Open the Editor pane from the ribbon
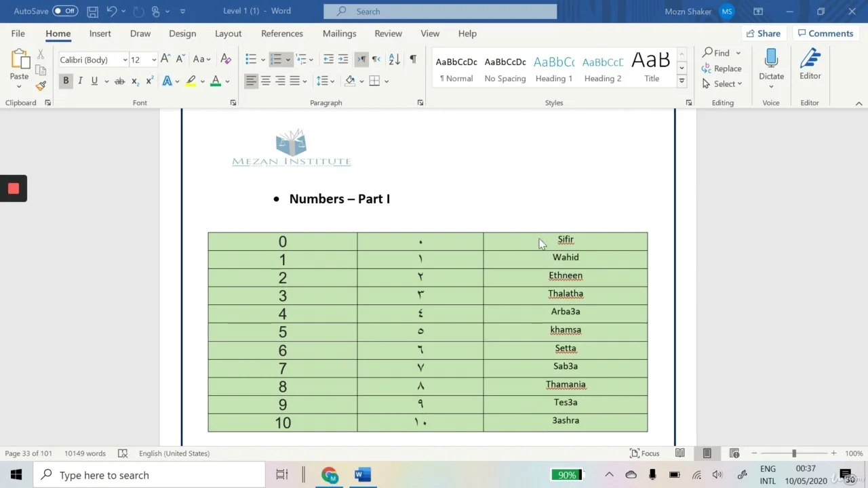Image resolution: width=868 pixels, height=488 pixels. click(810, 65)
